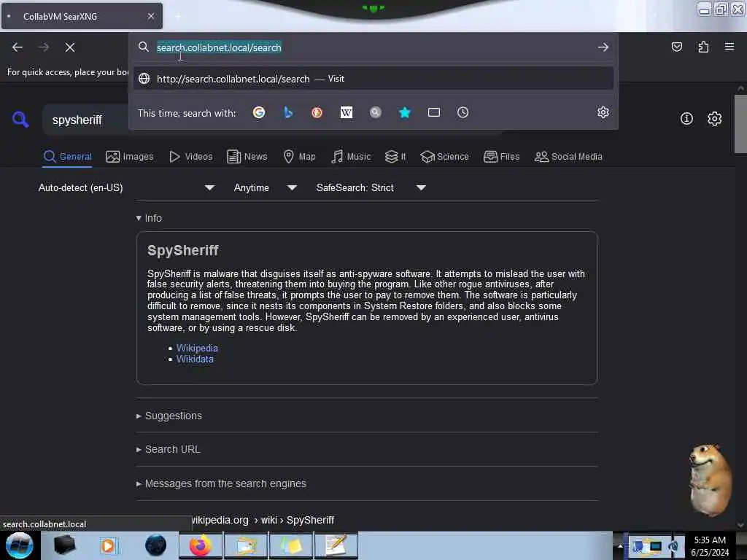Select the CollabVM SearXNG browser tab
The height and width of the screenshot is (560, 747).
point(82,16)
